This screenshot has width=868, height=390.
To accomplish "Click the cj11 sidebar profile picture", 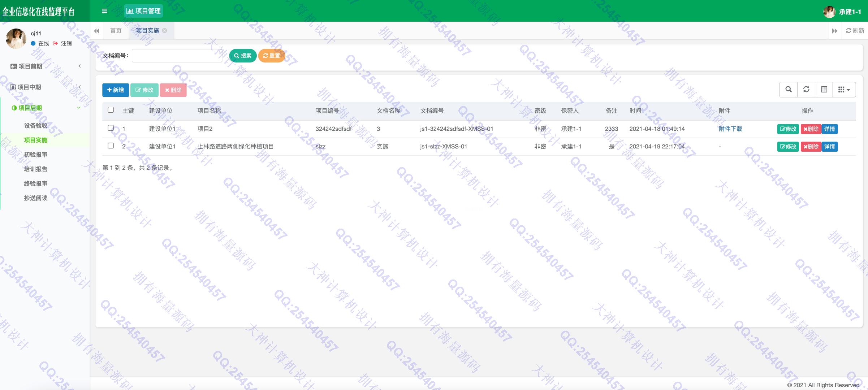I will tap(16, 39).
